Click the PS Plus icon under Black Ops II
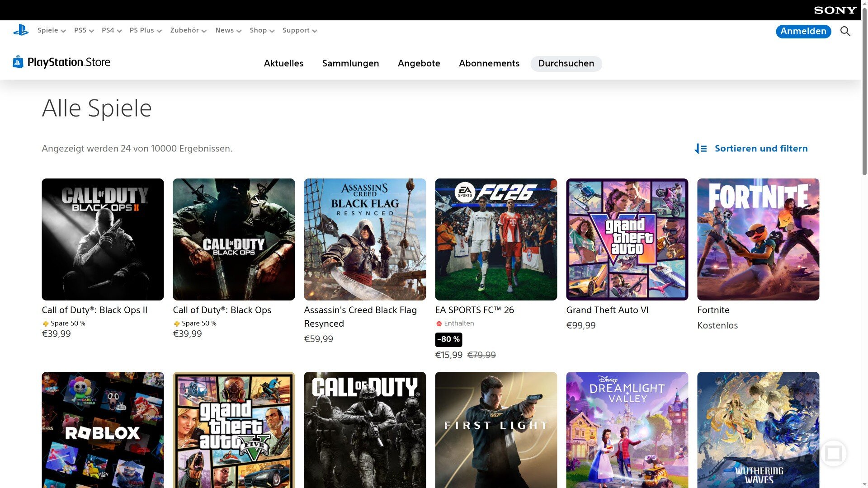Image resolution: width=868 pixels, height=488 pixels. (45, 324)
